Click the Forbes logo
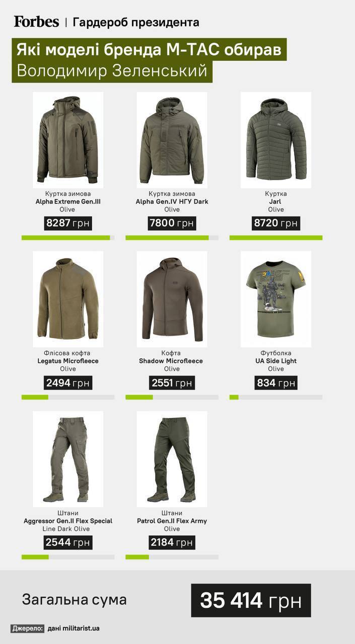This screenshot has height=644, width=355. 36,22
